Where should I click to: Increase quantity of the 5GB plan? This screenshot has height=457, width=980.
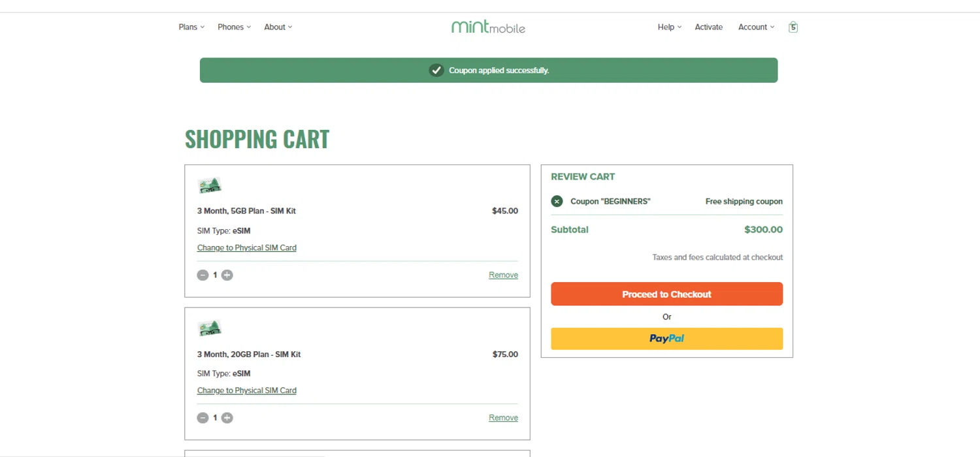[x=227, y=276]
